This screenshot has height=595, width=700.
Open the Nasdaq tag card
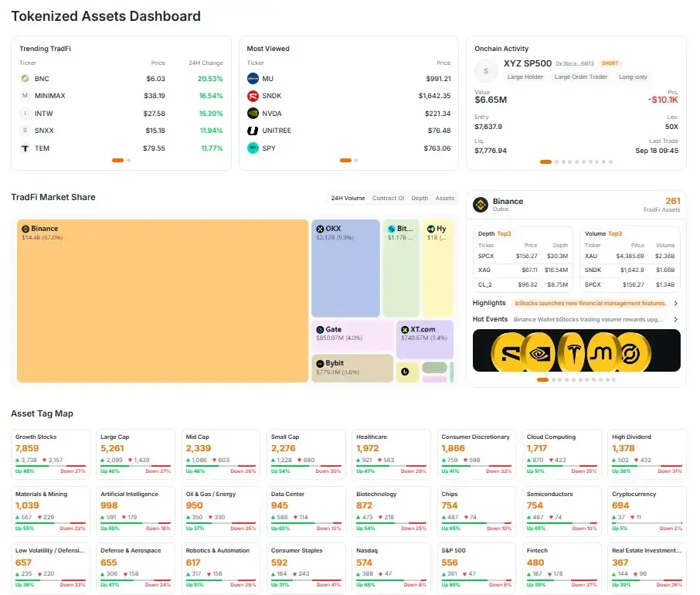[x=391, y=568]
